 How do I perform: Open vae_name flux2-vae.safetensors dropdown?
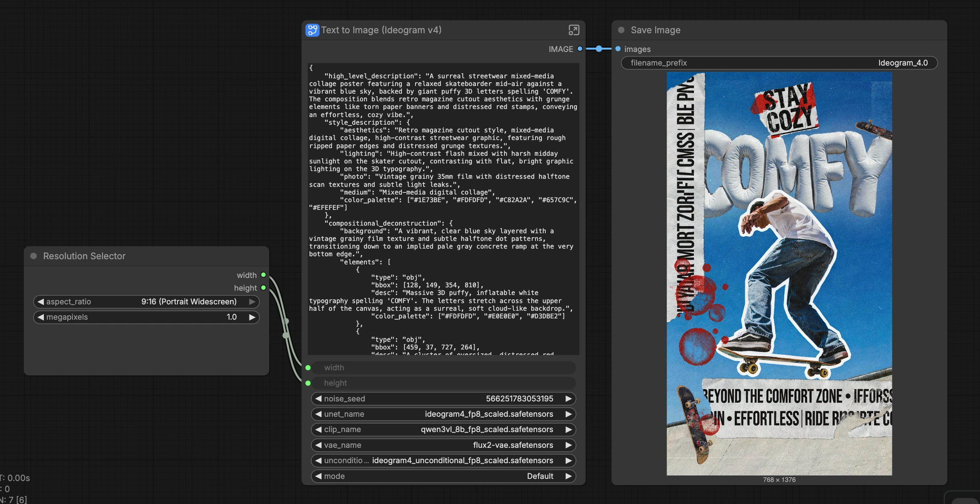point(444,445)
